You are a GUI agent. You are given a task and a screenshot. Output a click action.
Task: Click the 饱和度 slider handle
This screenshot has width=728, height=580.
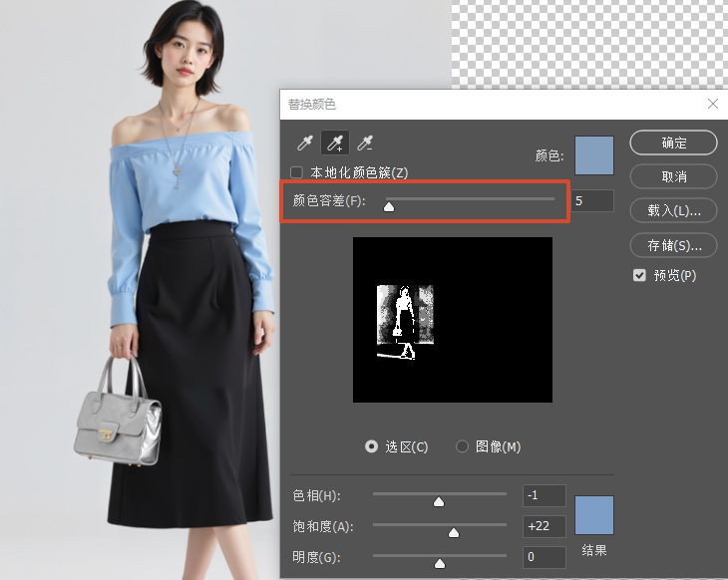(x=454, y=532)
